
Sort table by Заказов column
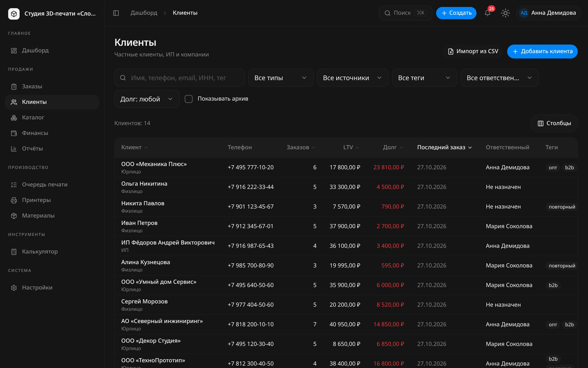pyautogui.click(x=301, y=147)
